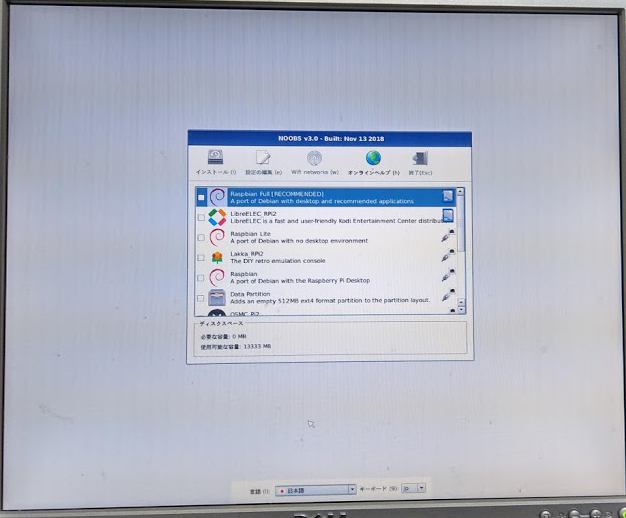Open Edit config (設定の編集) notepad icon

(x=263, y=158)
